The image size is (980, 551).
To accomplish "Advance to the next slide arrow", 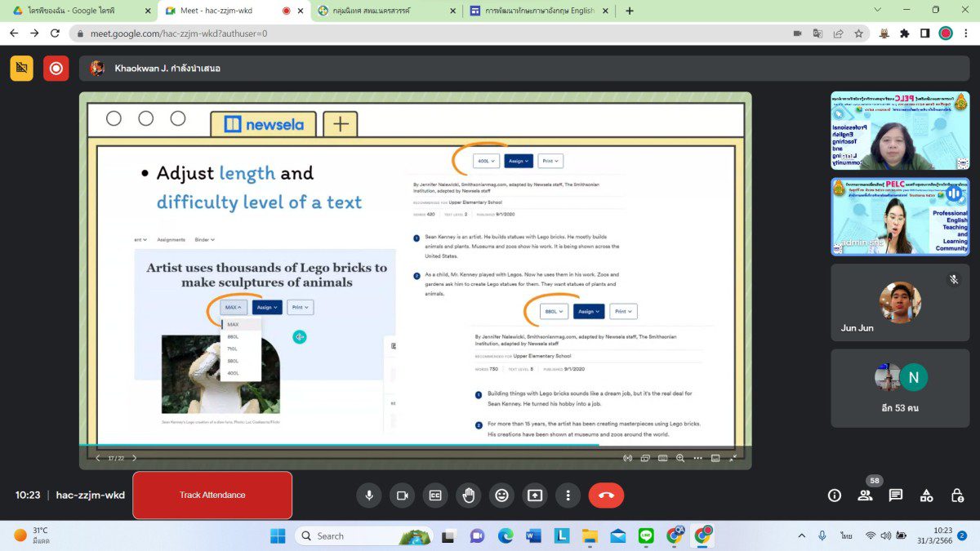I will 135,458.
